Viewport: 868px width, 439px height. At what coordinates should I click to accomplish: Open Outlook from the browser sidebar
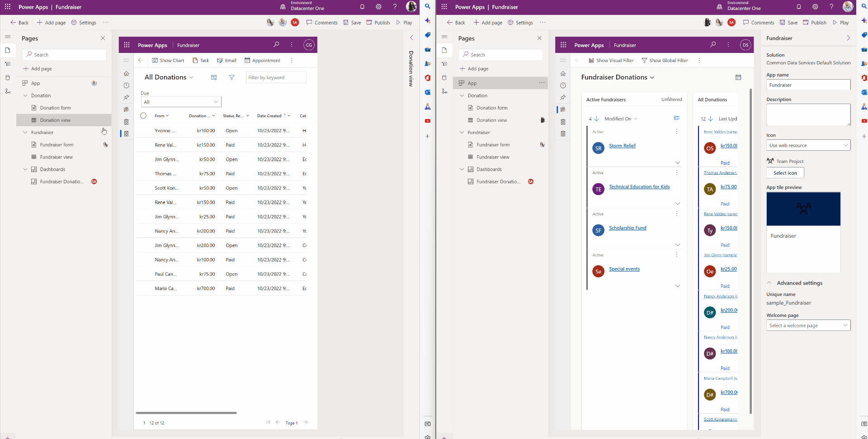pos(427,92)
